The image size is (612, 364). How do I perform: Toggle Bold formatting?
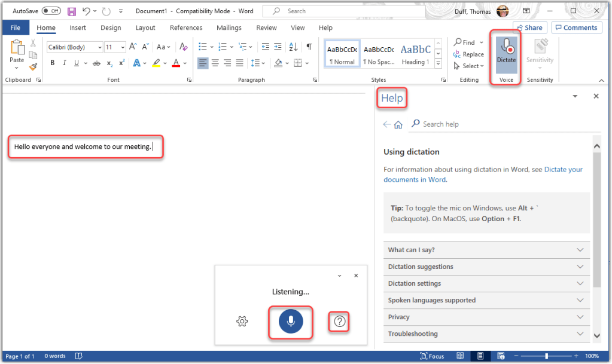click(53, 63)
